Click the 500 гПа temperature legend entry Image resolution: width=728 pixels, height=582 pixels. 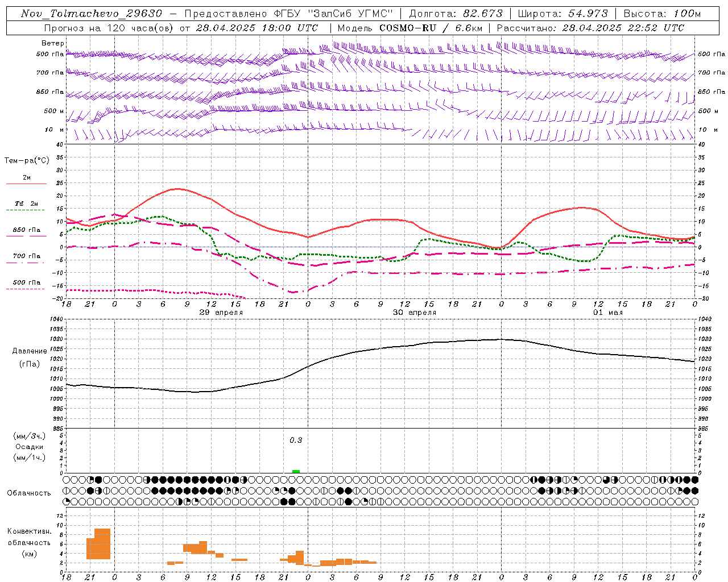tap(27, 282)
